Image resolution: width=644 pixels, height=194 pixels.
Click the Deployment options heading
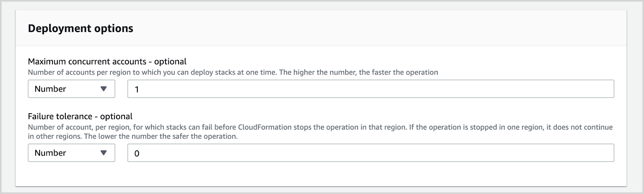click(80, 28)
